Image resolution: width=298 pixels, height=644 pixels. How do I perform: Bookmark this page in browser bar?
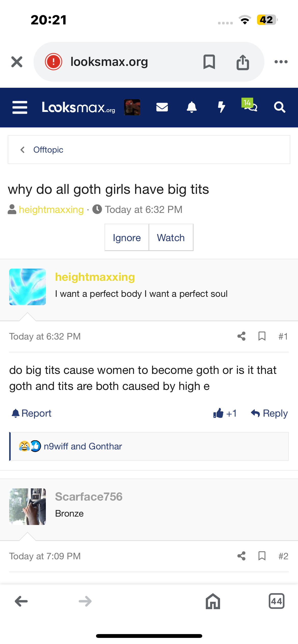[209, 62]
